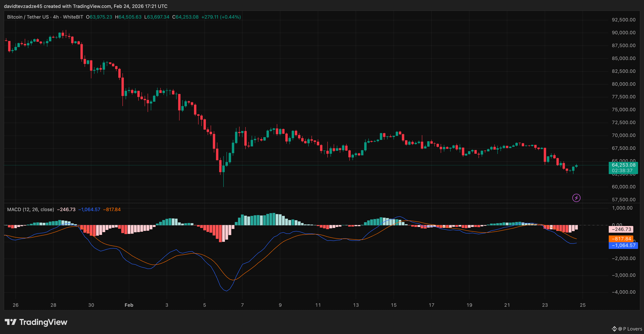This screenshot has width=644, height=334.
Task: Click the 80,000.00 price axis label
Action: click(x=624, y=84)
